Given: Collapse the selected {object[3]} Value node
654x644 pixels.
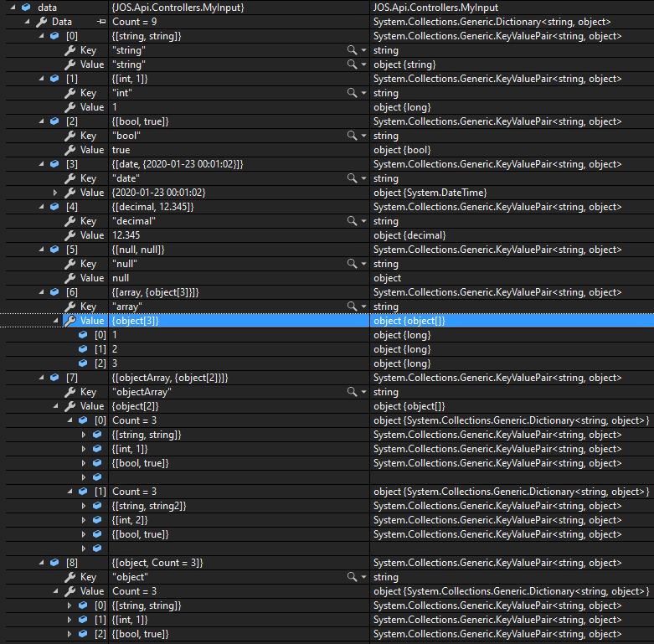Looking at the screenshot, I should [x=55, y=321].
